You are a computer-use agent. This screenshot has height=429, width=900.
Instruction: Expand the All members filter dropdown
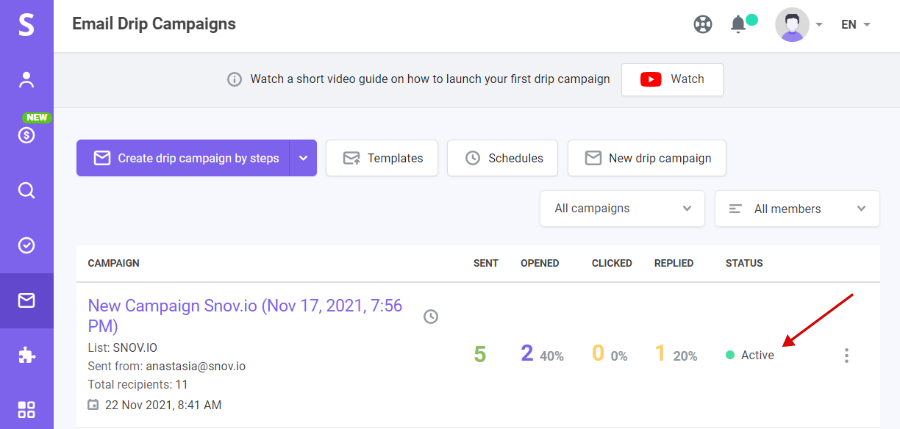click(x=797, y=208)
